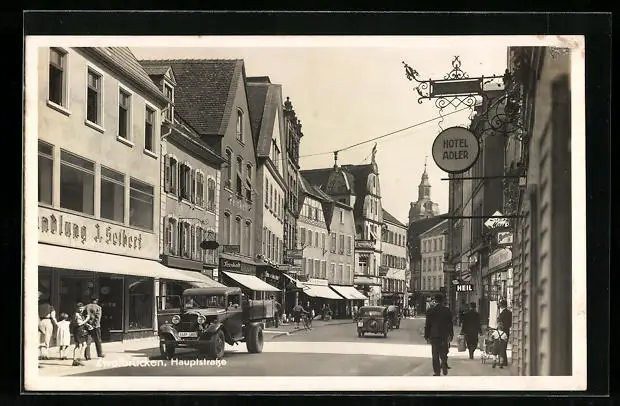
Task: Click the church tower in the distance
Action: click(424, 195)
